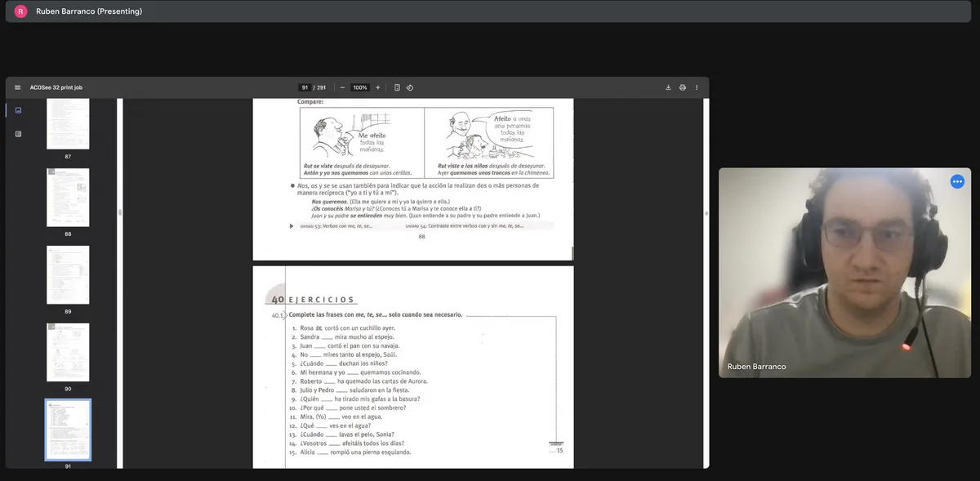Open page 89 thumbnail
980x481 pixels.
point(68,274)
